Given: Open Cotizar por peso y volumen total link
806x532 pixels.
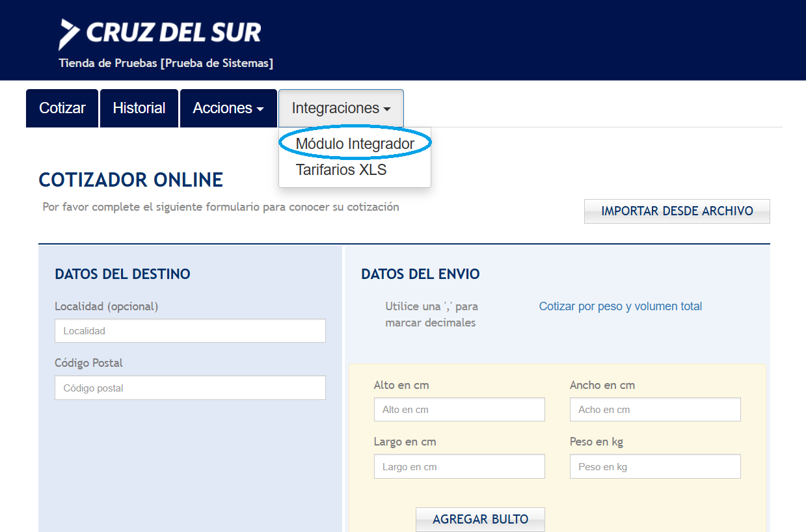Looking at the screenshot, I should pos(620,306).
